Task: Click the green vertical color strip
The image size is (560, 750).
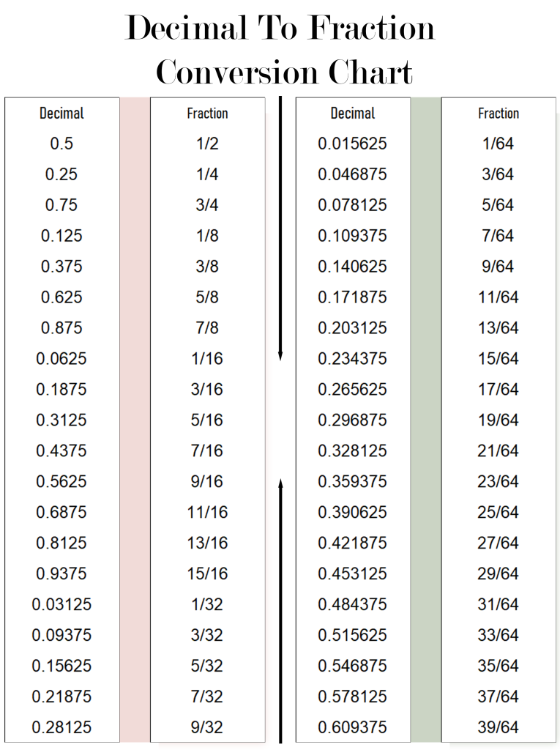Action: 425,420
